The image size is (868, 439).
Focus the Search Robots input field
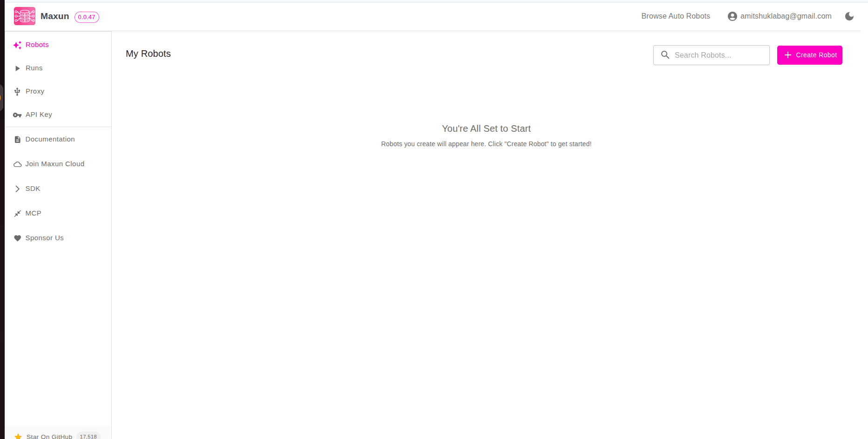(711, 55)
